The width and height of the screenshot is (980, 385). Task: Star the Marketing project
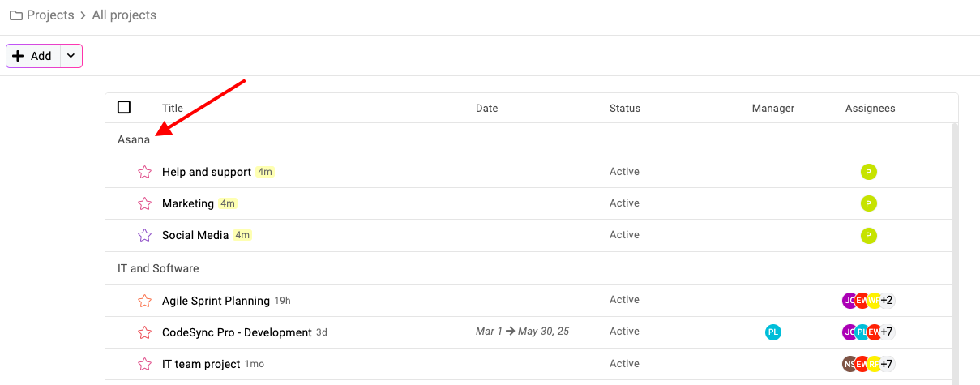[145, 203]
